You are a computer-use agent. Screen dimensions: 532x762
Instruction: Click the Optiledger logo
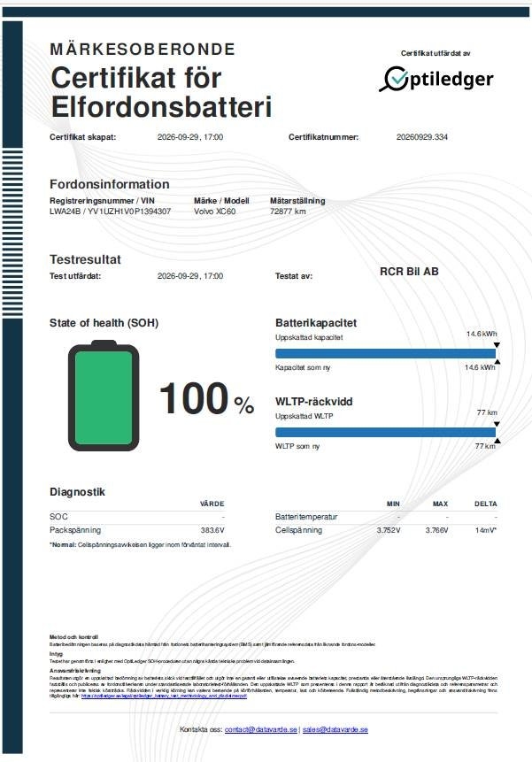point(436,80)
